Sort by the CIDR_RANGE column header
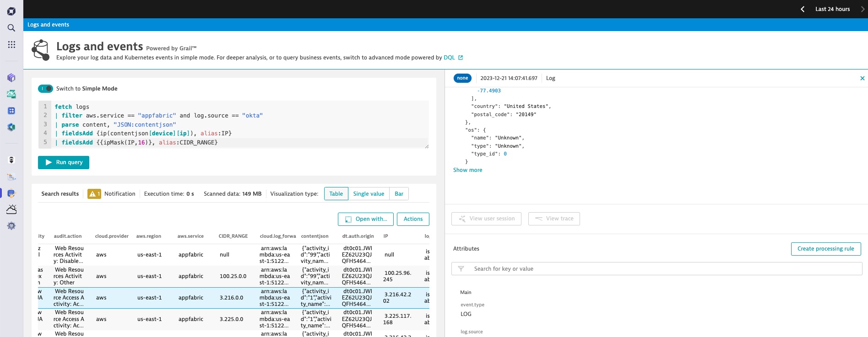The height and width of the screenshot is (337, 868). [x=233, y=236]
